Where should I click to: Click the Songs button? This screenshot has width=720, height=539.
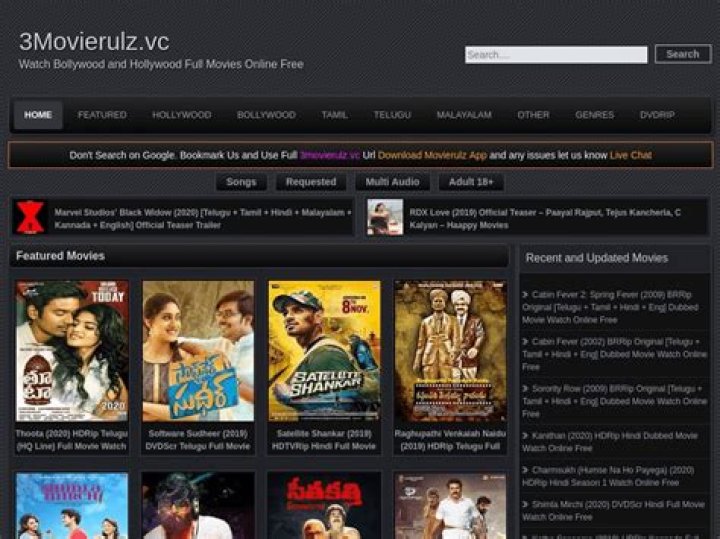pyautogui.click(x=242, y=182)
